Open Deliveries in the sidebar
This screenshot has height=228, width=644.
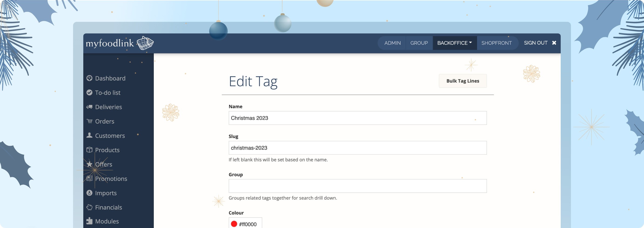tap(108, 107)
